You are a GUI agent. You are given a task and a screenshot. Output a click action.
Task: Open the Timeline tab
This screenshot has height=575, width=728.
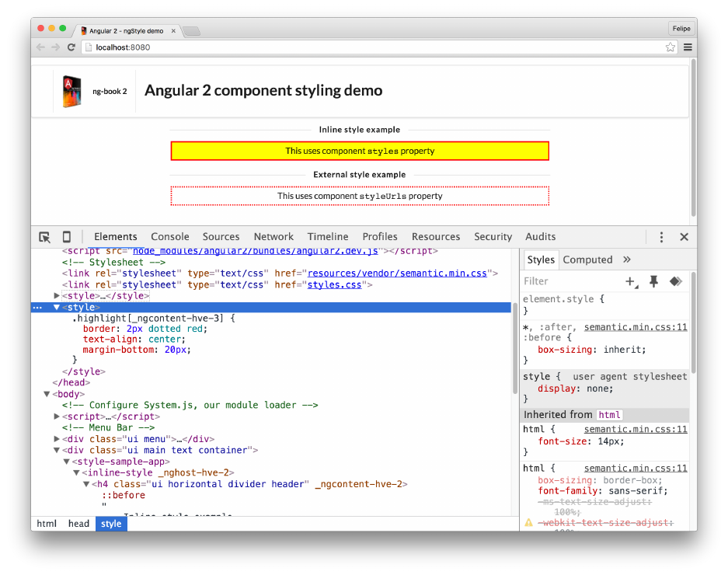pos(328,237)
